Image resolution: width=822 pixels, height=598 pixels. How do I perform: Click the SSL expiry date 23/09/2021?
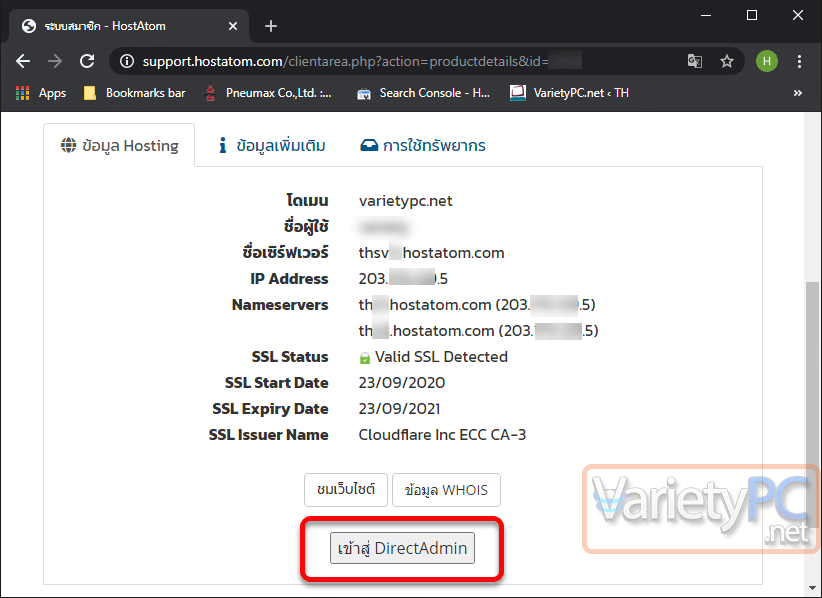(399, 409)
